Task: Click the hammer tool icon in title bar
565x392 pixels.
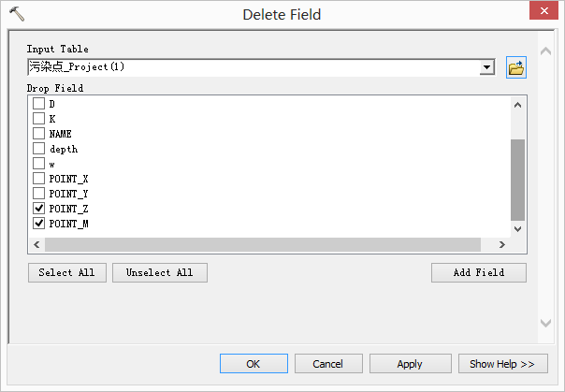Action: pyautogui.click(x=16, y=14)
